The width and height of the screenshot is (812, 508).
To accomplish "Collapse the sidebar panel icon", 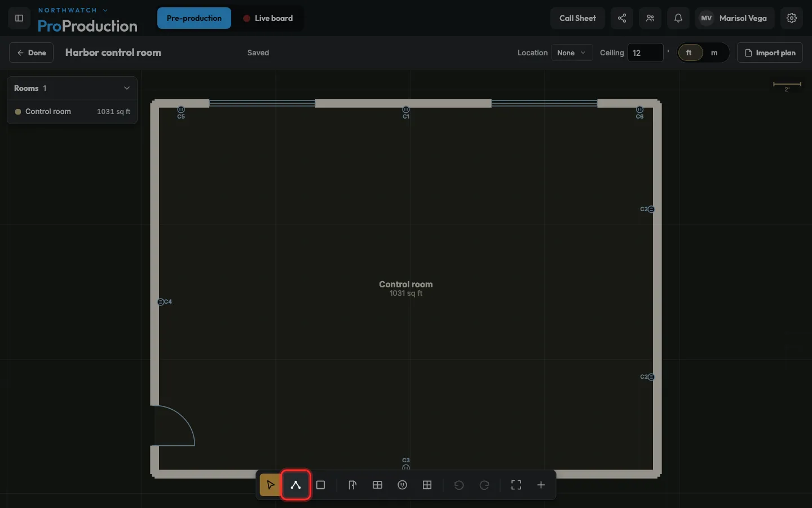I will point(19,18).
